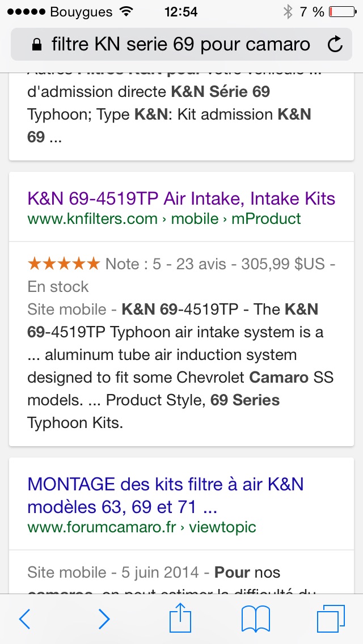Open the Share sheet icon

(181, 618)
